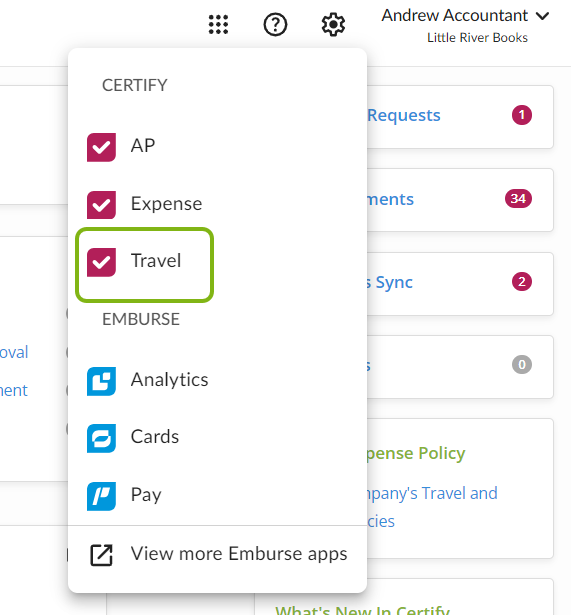This screenshot has width=571, height=615.
Task: Open settings via the gear icon
Action: point(333,25)
